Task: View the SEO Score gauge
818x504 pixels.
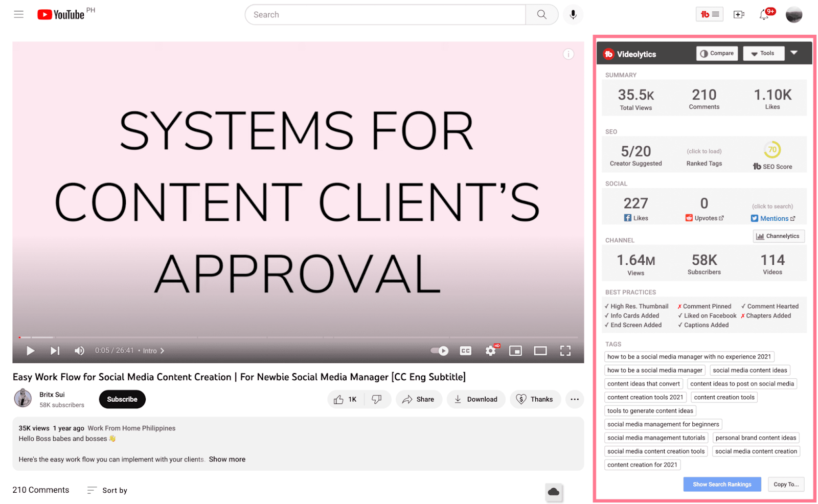Action: 772,150
